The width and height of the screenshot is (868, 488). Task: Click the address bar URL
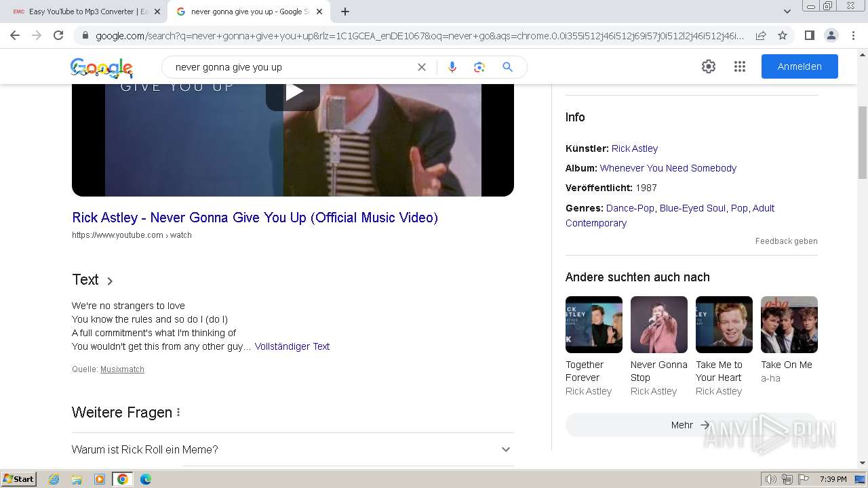pos(420,36)
